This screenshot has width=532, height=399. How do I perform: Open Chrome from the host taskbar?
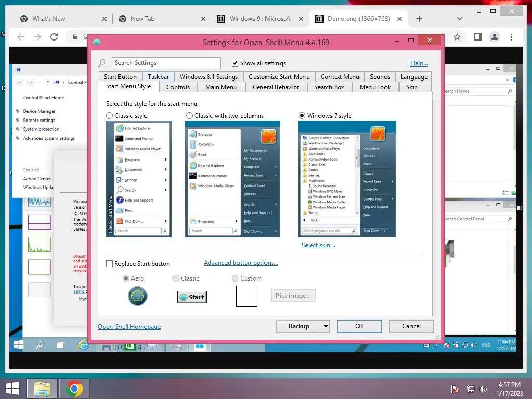[74, 389]
